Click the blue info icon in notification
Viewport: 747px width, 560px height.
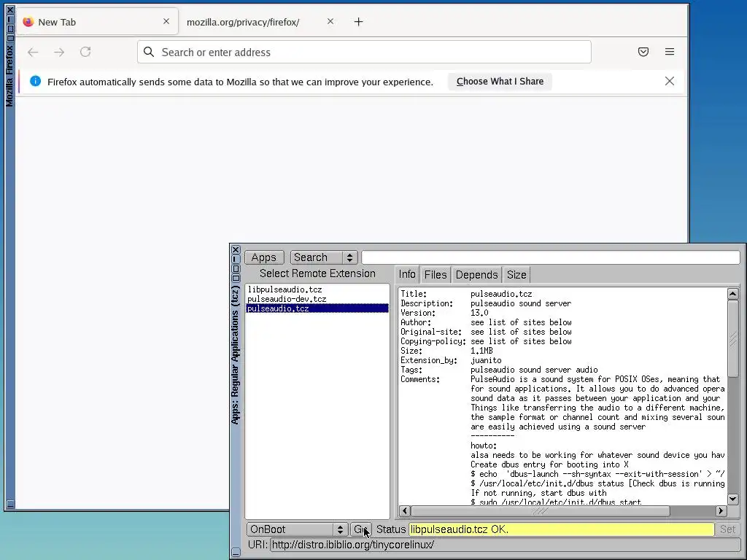(x=35, y=82)
